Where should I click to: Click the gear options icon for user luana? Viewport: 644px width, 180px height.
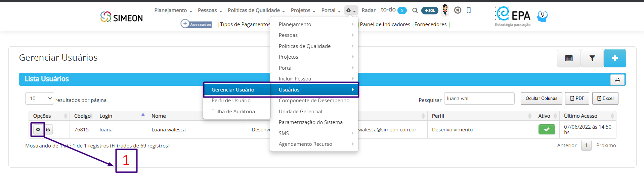pos(38,129)
